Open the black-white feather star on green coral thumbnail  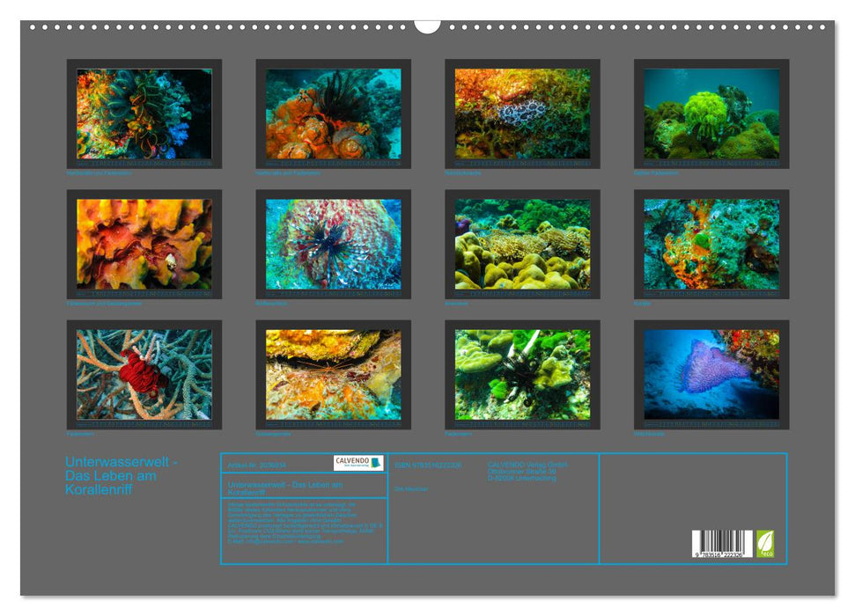(x=522, y=375)
